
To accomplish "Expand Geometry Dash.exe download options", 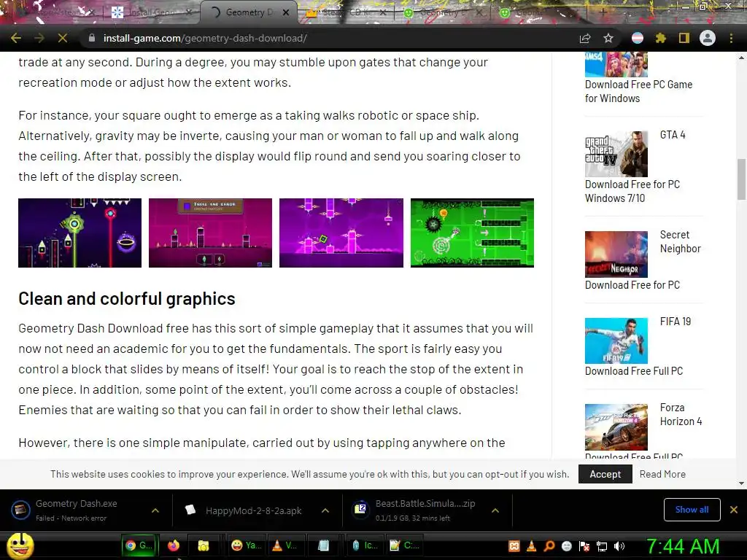I will 155,510.
